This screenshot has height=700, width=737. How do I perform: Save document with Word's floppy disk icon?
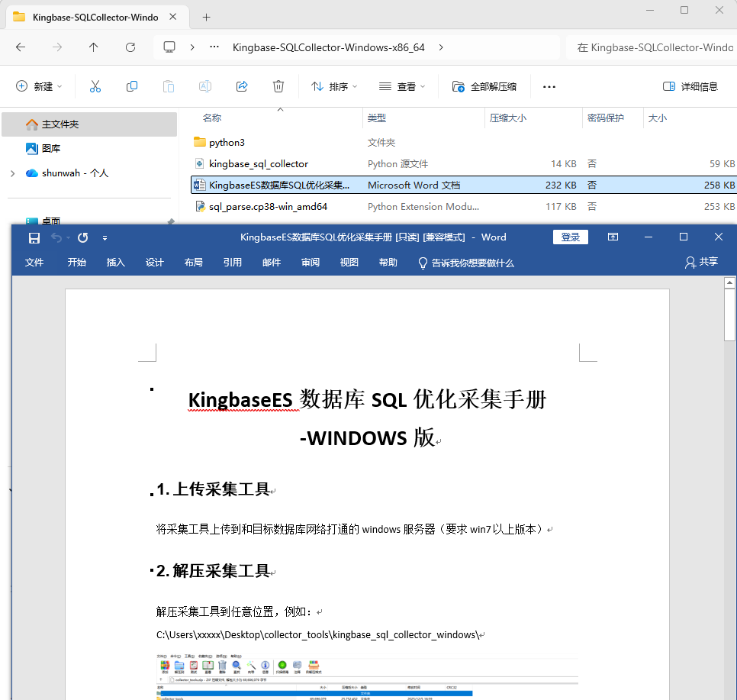pos(34,238)
